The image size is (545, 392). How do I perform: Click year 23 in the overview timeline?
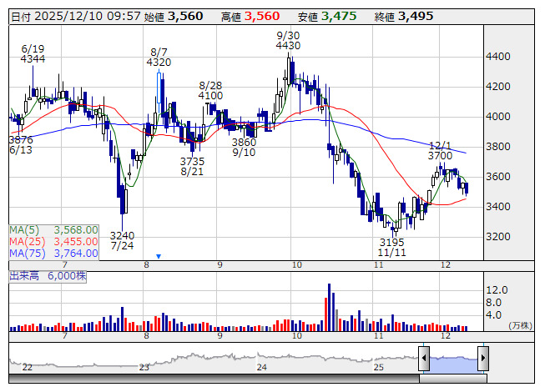(144, 367)
